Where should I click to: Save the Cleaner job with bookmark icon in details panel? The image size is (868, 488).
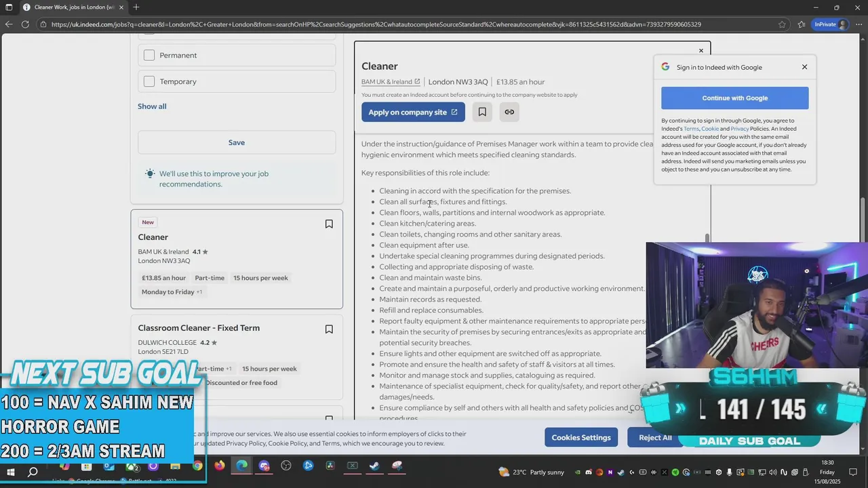click(482, 112)
